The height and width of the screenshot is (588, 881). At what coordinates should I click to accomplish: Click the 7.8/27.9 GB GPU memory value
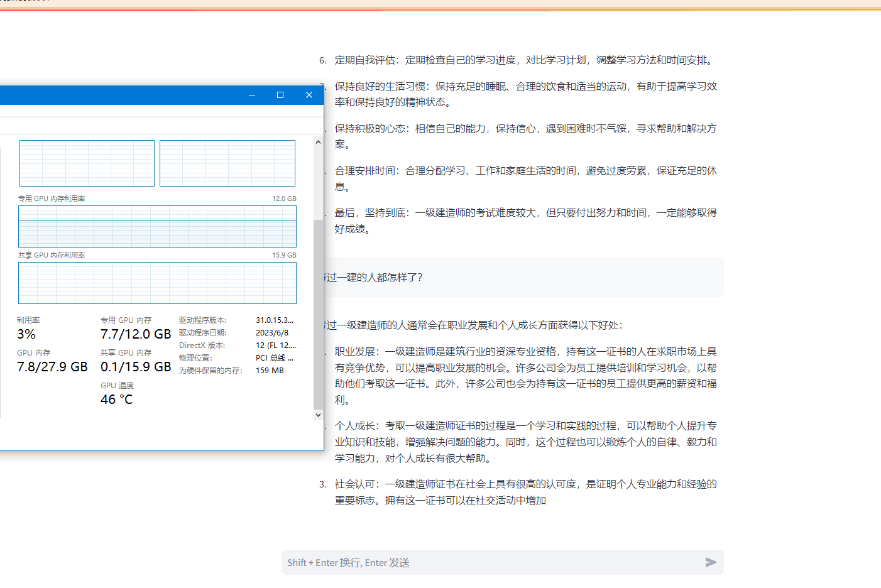point(52,367)
